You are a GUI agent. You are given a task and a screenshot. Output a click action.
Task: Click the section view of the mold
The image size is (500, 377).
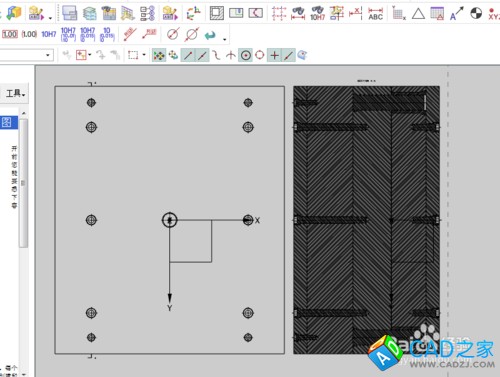click(366, 220)
